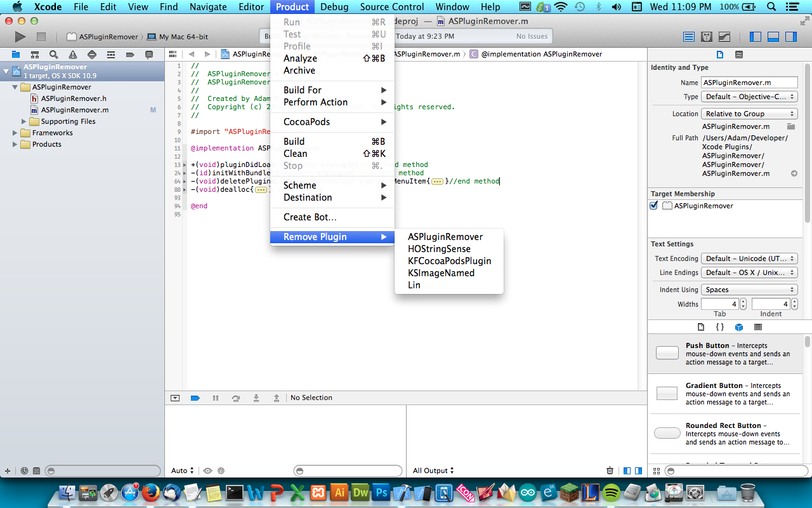The width and height of the screenshot is (812, 508).
Task: Toggle the Debug area visibility button
Action: tap(773, 37)
